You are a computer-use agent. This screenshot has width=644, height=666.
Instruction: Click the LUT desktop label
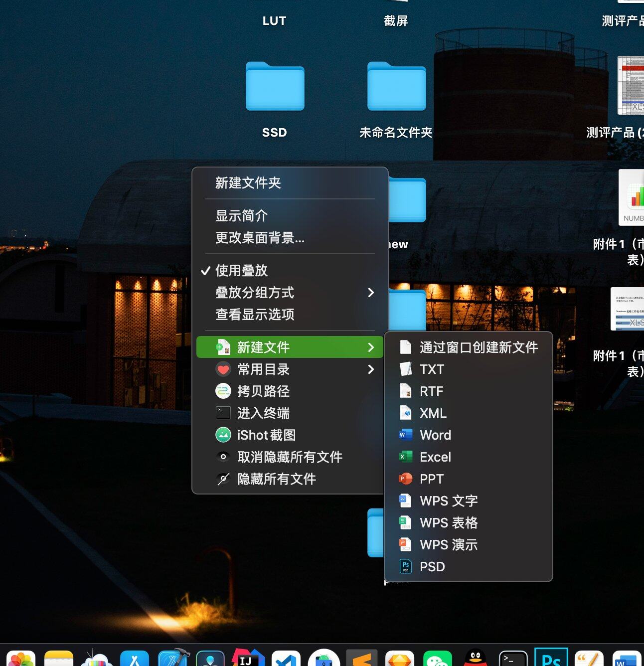(275, 21)
